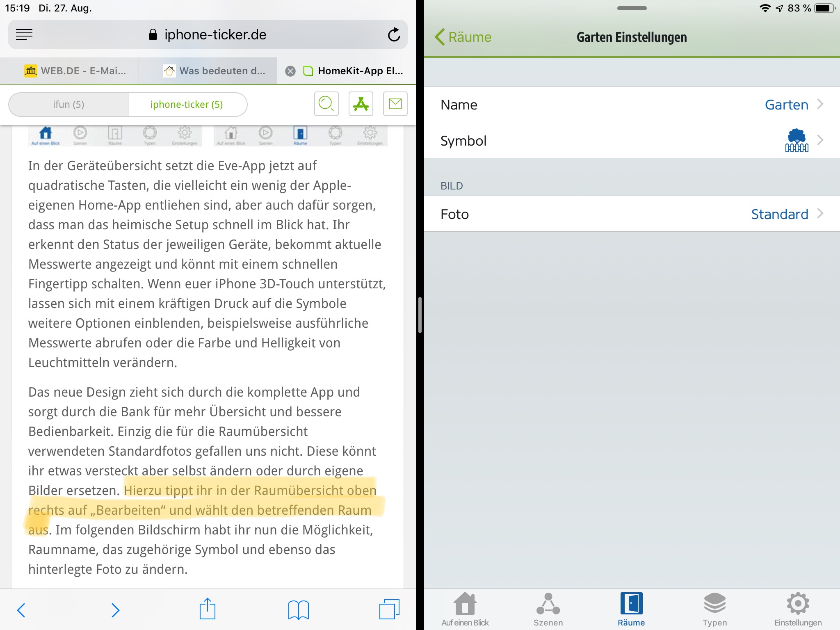Tap the battery status icon
The image size is (840, 630).
[824, 8]
